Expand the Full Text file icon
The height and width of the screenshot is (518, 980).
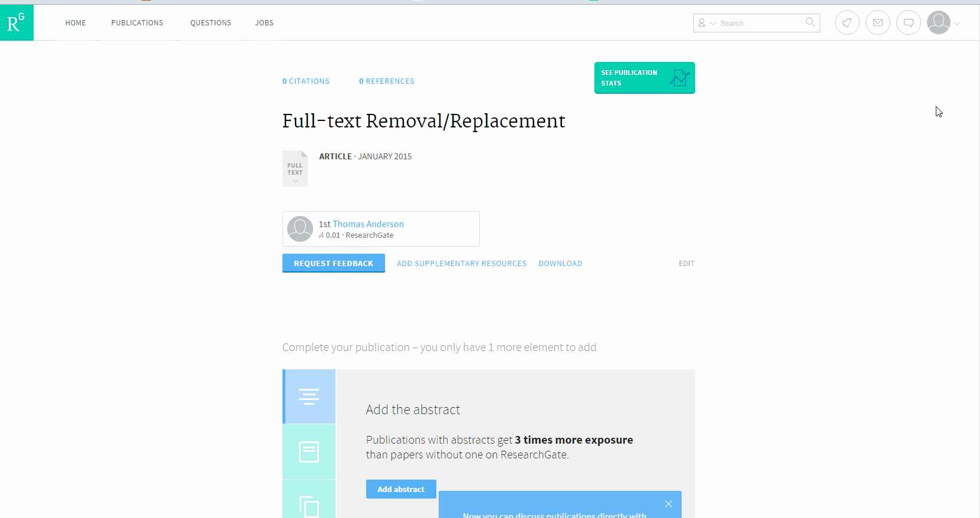coord(295,169)
